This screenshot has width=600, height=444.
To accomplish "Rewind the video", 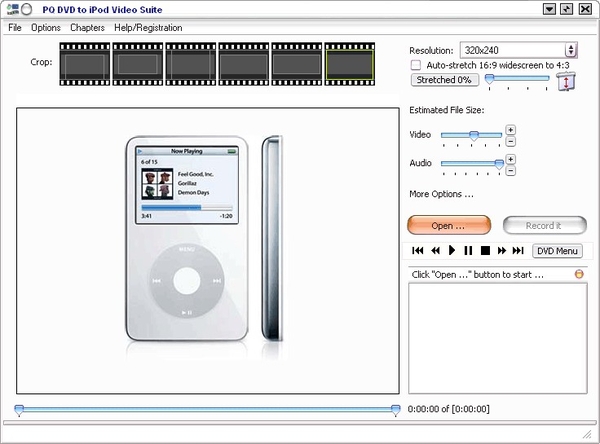I will tap(435, 250).
